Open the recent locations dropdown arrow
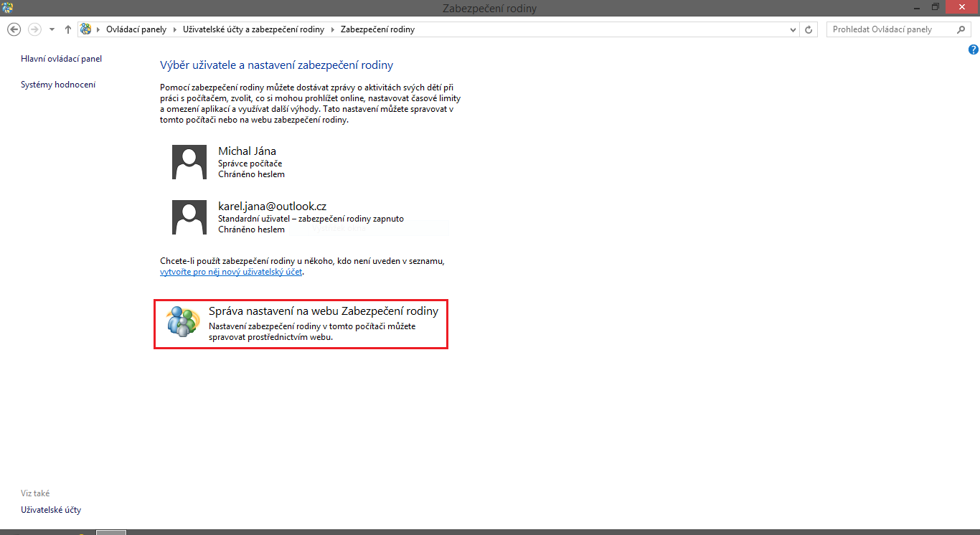 tap(52, 29)
